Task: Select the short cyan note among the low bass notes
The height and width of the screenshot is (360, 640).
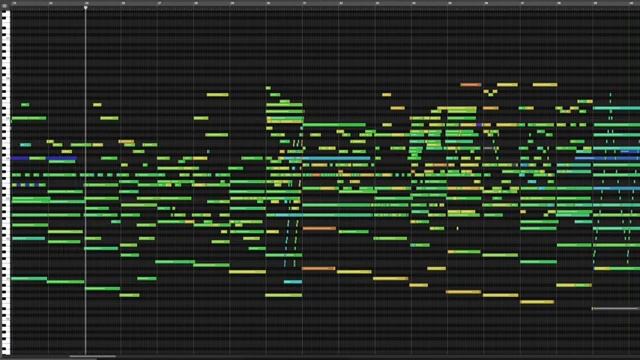Action: pos(293,282)
